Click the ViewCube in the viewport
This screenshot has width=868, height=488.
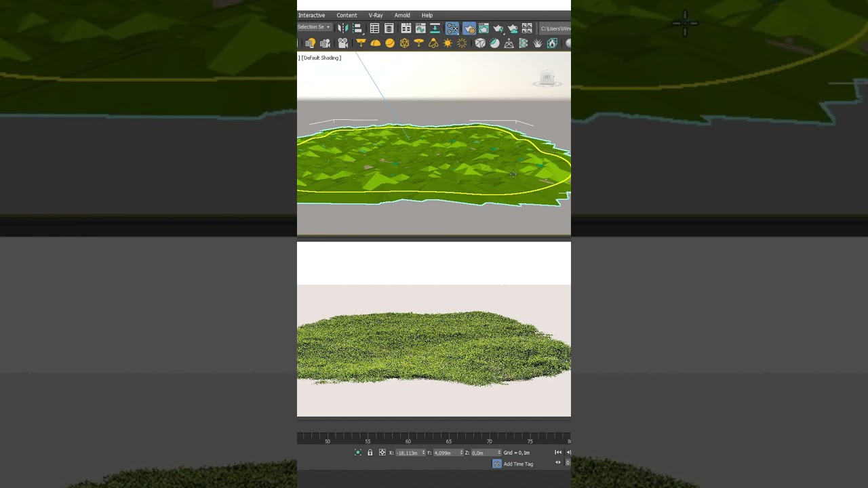click(547, 78)
